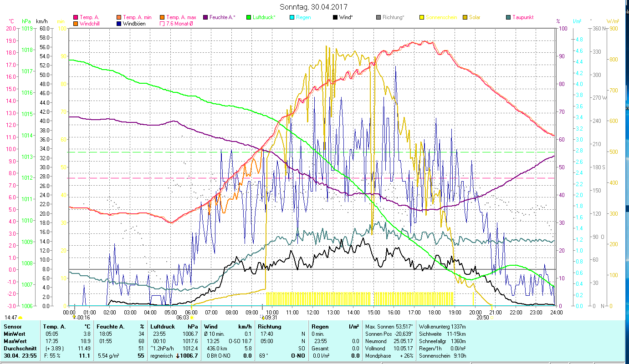Click the Sonnenschein legend label
Screen dimensions: 629x364
[440, 17]
